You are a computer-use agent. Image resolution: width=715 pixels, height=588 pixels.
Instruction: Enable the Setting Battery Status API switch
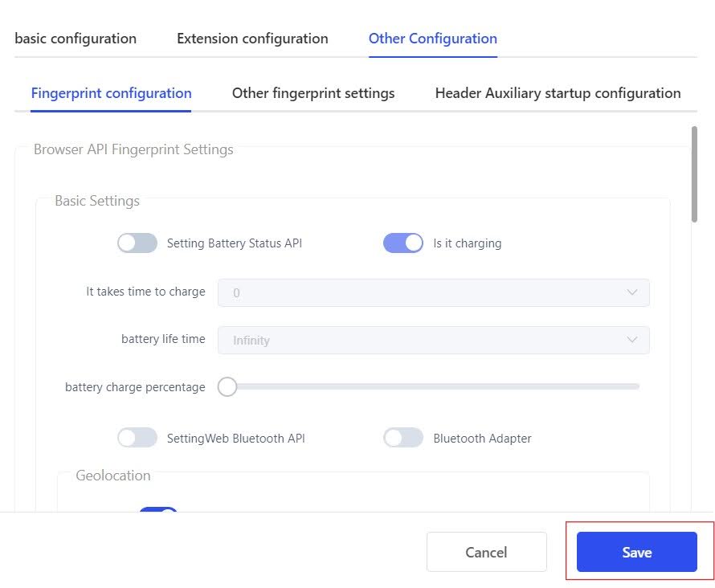pos(137,243)
